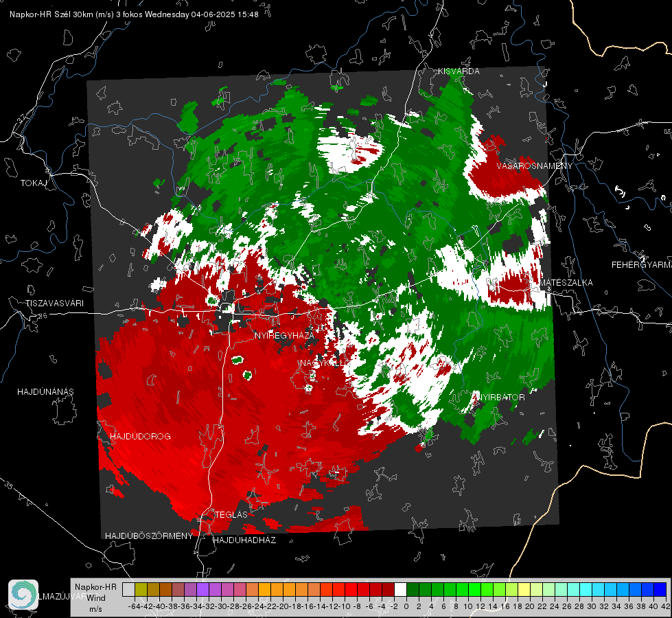Pick the lime swatch between 14 and 16
The image size is (672, 618).
[499, 589]
